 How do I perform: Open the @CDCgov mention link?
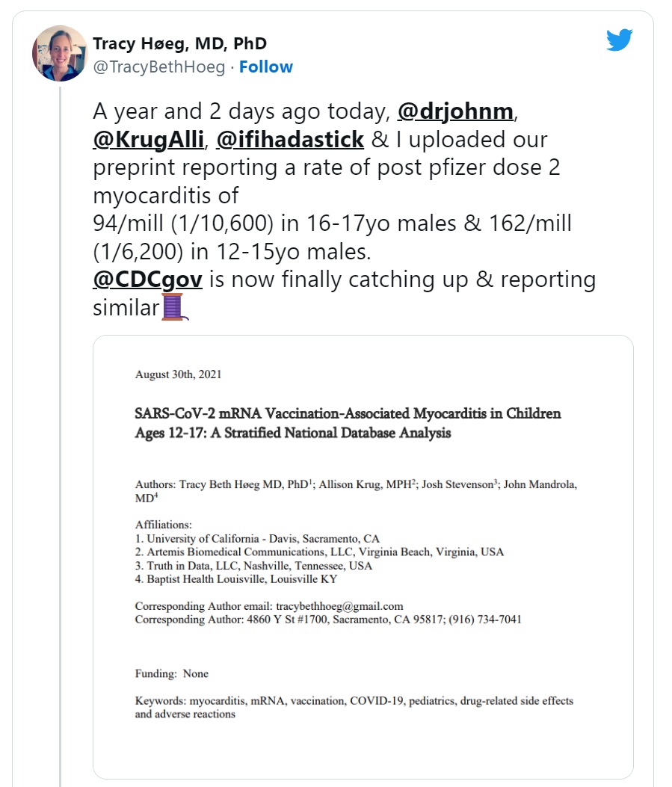pos(147,280)
